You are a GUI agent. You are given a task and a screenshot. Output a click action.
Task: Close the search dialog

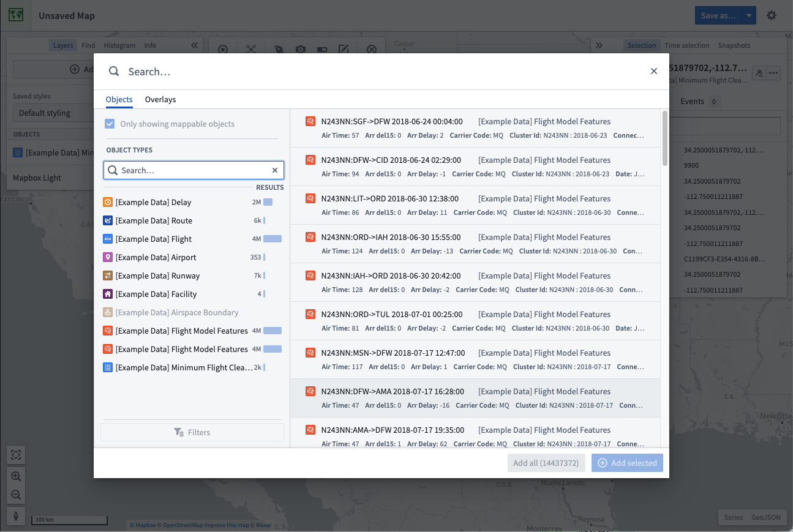tap(654, 71)
